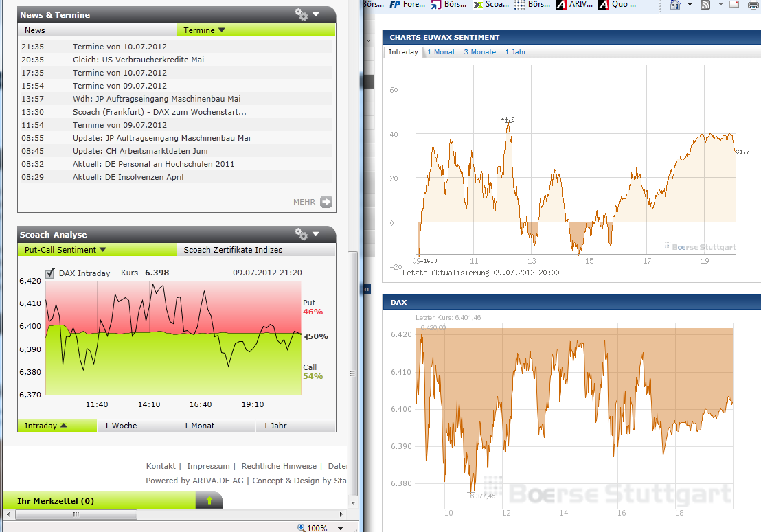Open the ARIV... favorites bookmark
Image resolution: width=761 pixels, height=532 pixels.
[574, 4]
